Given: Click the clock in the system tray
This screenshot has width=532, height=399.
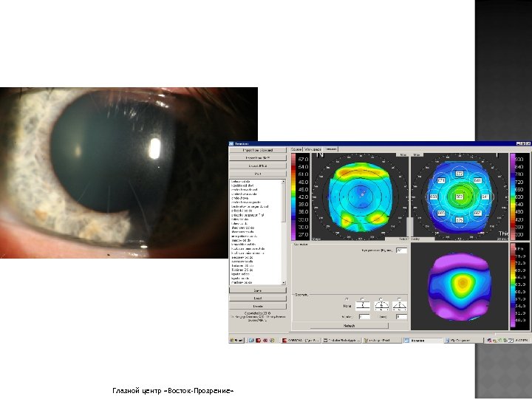Looking at the screenshot, I should coord(522,340).
